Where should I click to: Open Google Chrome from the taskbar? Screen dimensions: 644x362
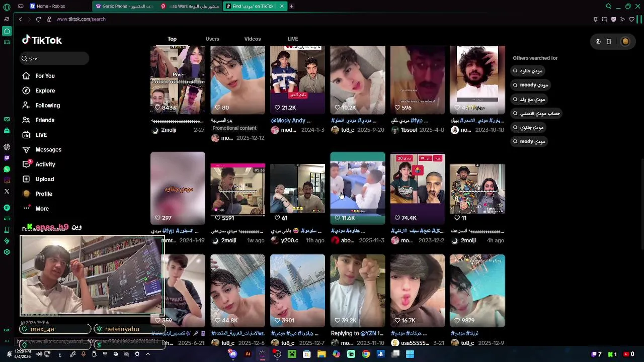(366, 354)
